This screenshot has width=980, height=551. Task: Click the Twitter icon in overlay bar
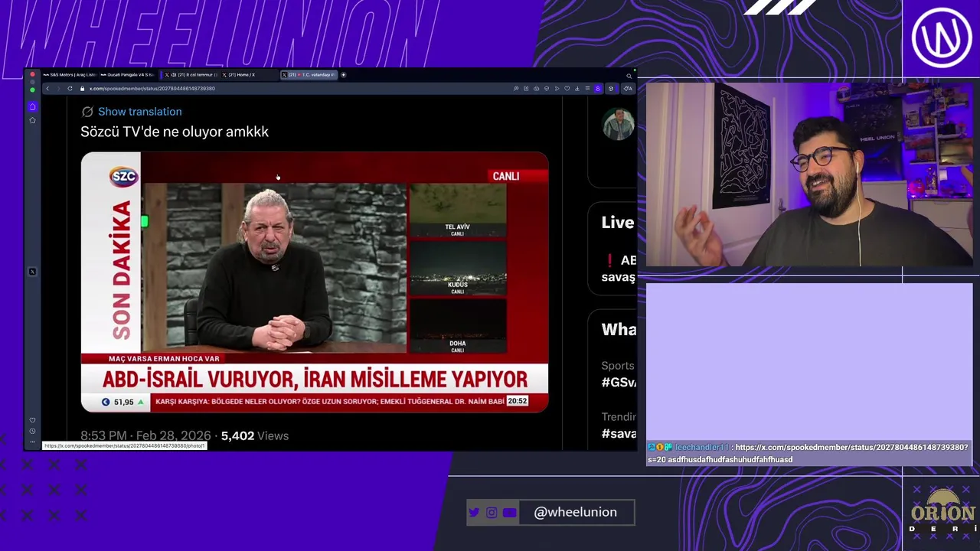click(474, 513)
